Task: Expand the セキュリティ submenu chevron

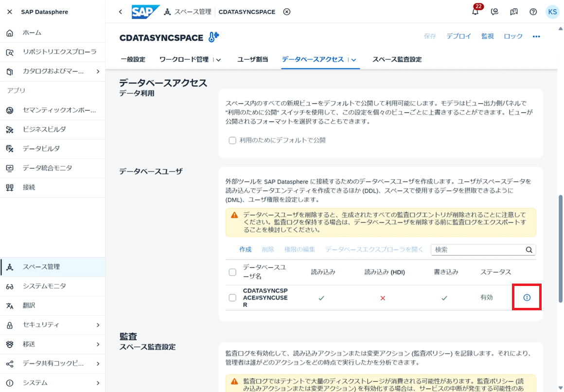Action: pos(98,325)
